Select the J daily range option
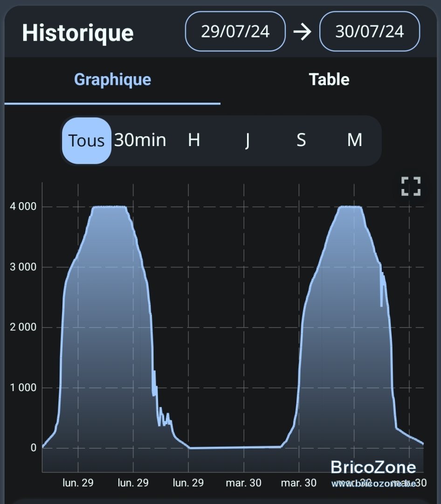 (x=248, y=141)
